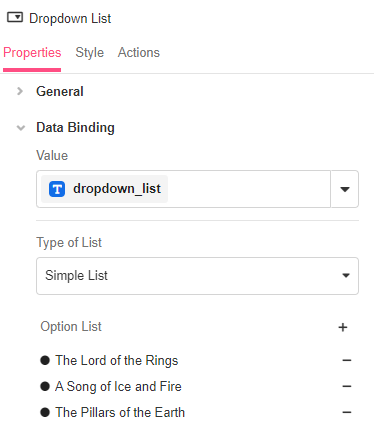This screenshot has width=374, height=438.
Task: Select the Properties tab
Action: click(x=32, y=53)
